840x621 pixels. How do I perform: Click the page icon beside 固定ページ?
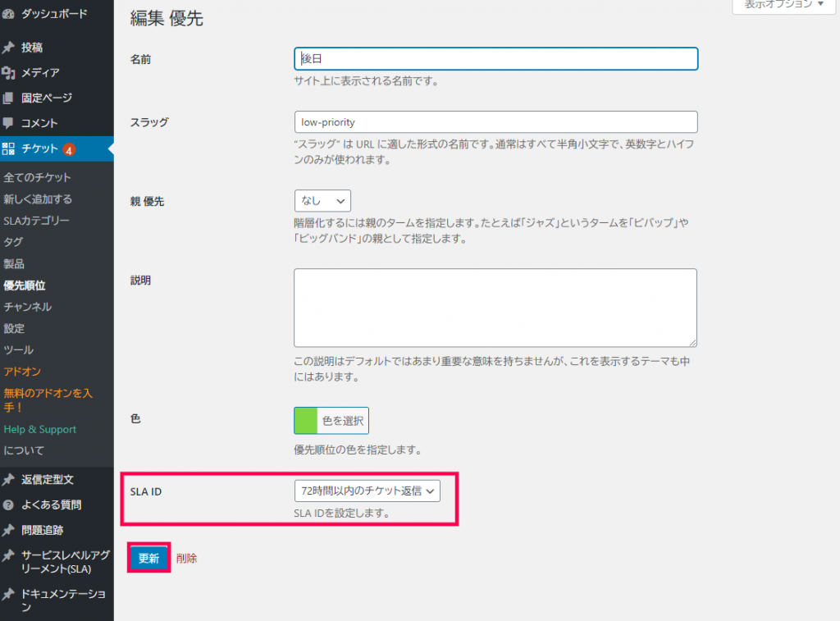click(8, 98)
